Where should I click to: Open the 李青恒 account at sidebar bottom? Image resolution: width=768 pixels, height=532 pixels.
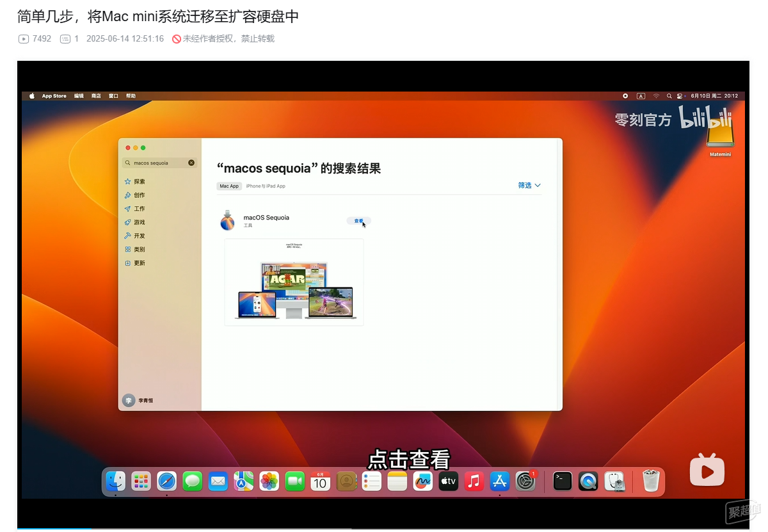138,400
